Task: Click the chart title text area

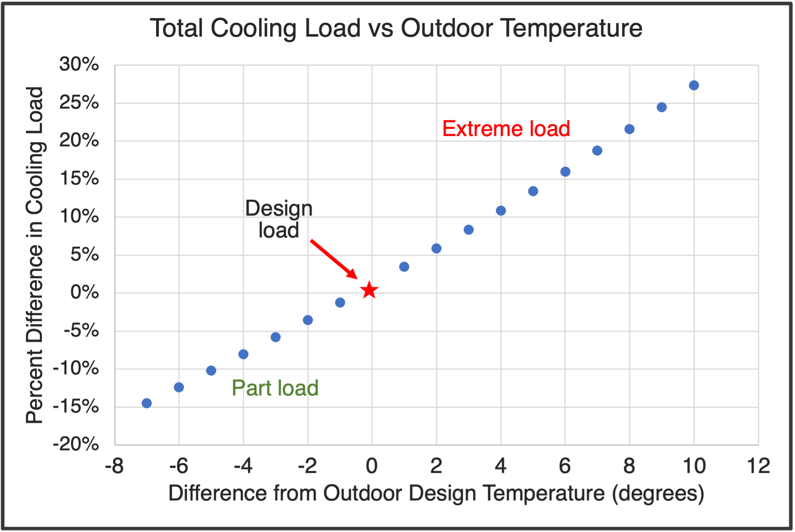Action: point(398,23)
